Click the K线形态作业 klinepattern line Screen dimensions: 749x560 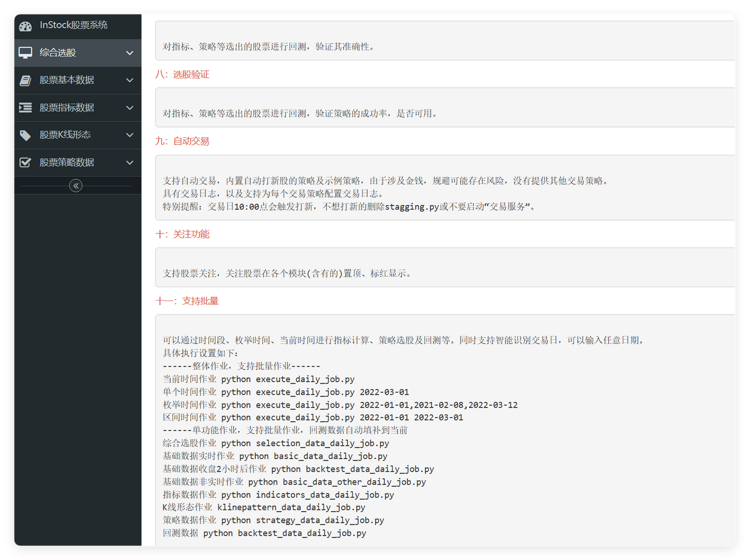click(264, 507)
